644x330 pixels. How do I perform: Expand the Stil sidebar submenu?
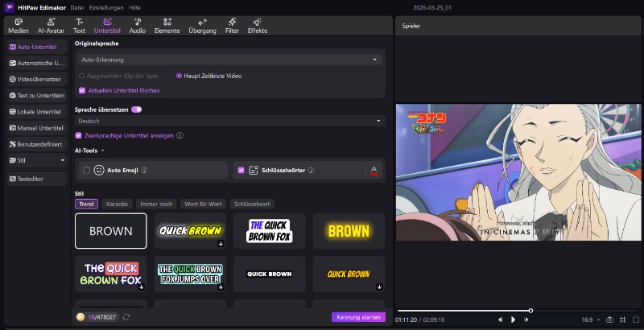(63, 160)
